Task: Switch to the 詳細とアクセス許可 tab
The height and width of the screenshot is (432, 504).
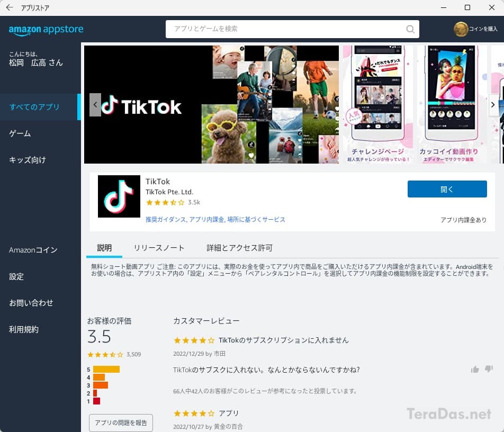Action: click(239, 248)
